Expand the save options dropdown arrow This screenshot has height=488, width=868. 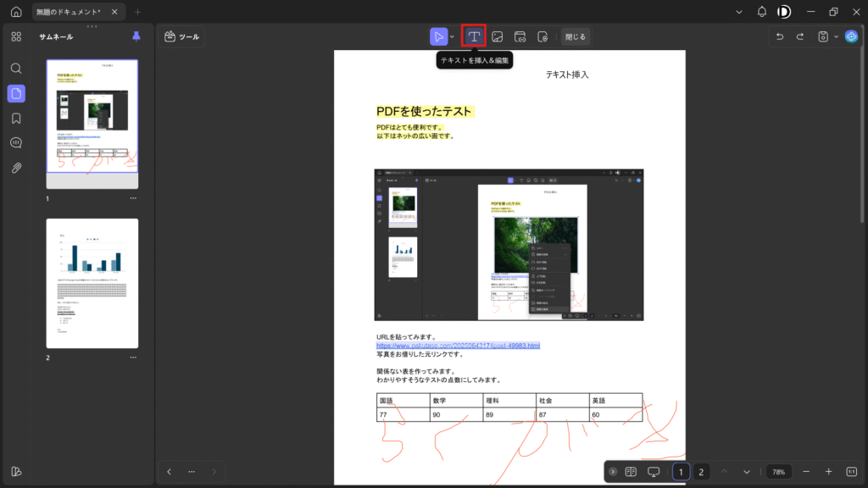coord(837,36)
